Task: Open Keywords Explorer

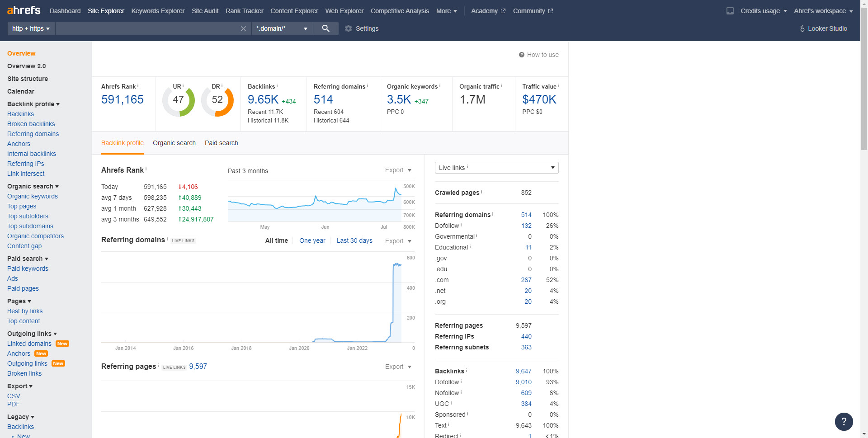Action: (x=158, y=11)
